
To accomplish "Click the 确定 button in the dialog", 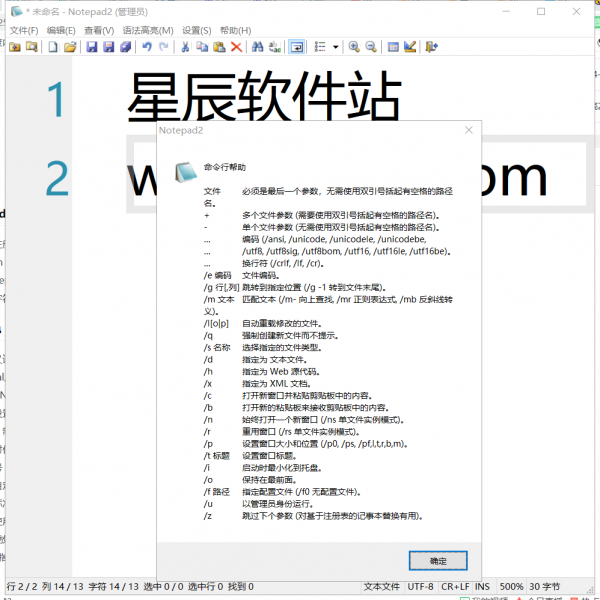I will 438,561.
